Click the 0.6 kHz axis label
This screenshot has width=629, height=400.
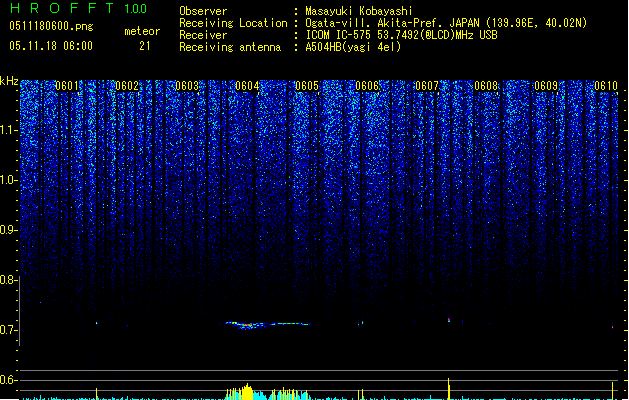pyautogui.click(x=8, y=380)
